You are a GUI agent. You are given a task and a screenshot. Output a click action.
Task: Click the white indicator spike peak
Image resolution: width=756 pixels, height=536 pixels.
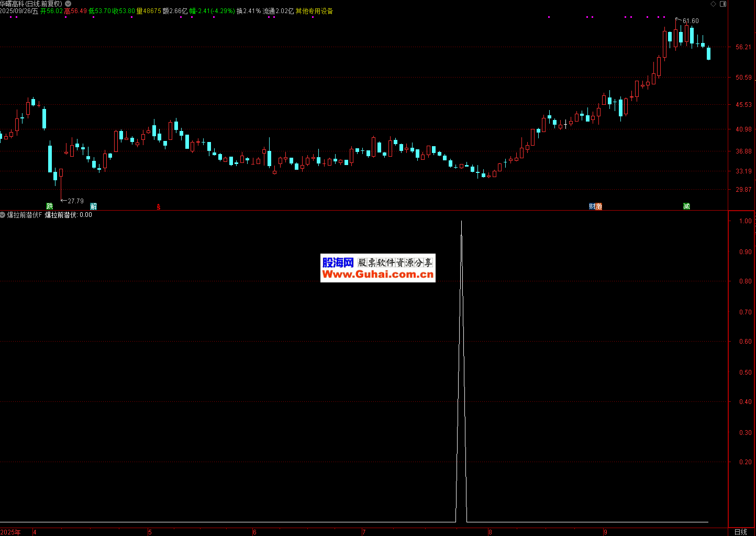pyautogui.click(x=461, y=222)
